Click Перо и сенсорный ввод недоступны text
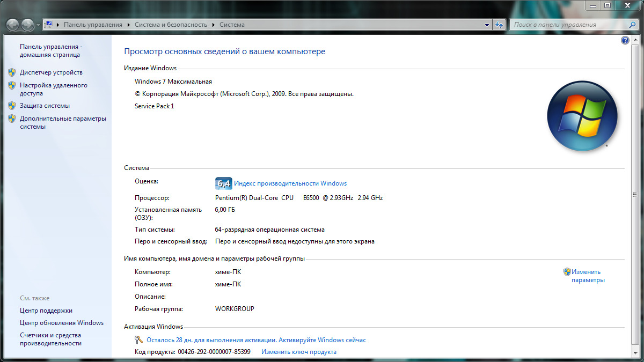 point(295,241)
